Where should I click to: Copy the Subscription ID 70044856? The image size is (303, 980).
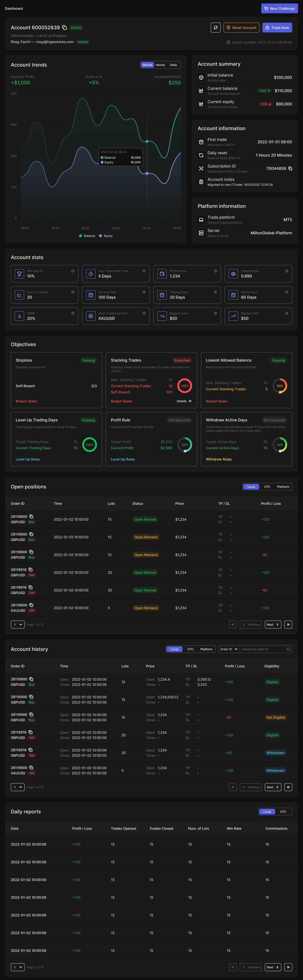(290, 168)
